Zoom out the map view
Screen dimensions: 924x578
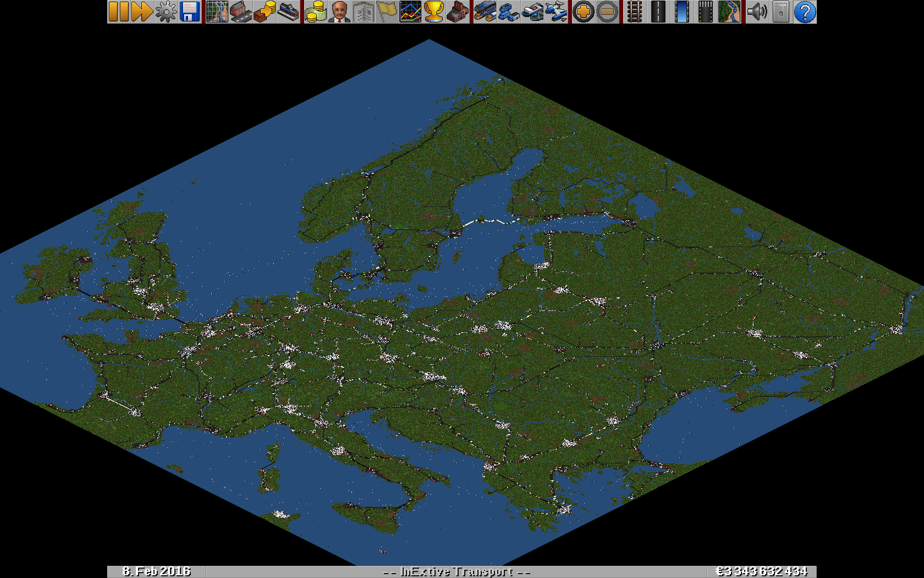(x=607, y=12)
